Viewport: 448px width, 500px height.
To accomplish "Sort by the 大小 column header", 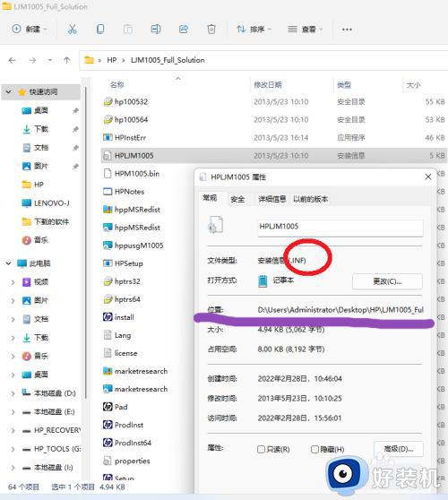I will click(x=413, y=85).
